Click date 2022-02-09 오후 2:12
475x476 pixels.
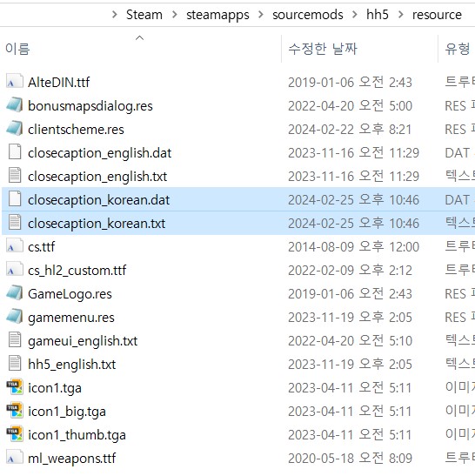point(350,271)
